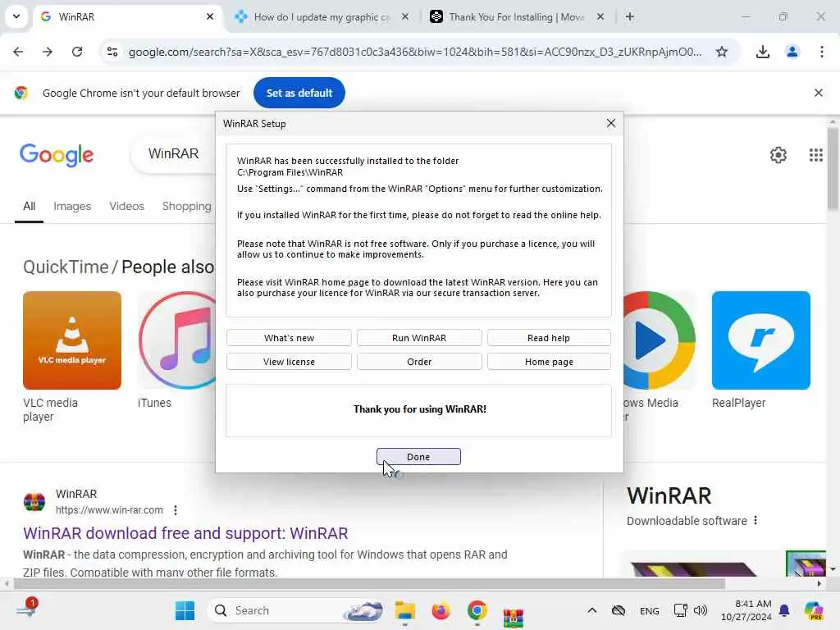Dismiss the default browser notification bar
Viewport: 840px width, 630px height.
click(x=818, y=93)
